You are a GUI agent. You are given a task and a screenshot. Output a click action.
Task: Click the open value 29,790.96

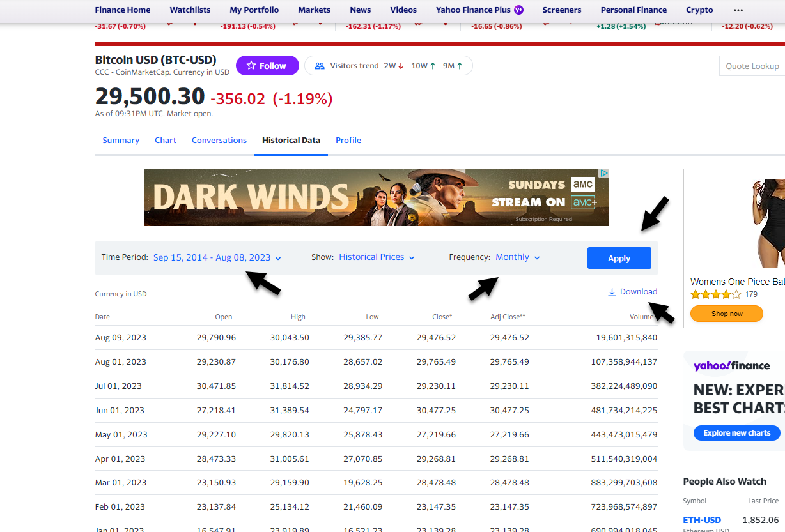click(216, 338)
